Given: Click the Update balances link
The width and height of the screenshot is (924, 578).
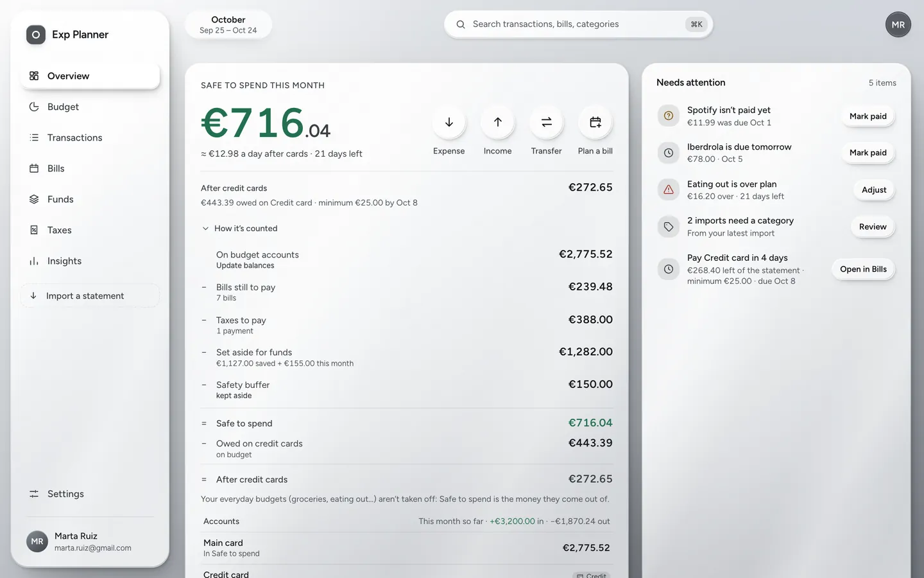Looking at the screenshot, I should coord(245,265).
